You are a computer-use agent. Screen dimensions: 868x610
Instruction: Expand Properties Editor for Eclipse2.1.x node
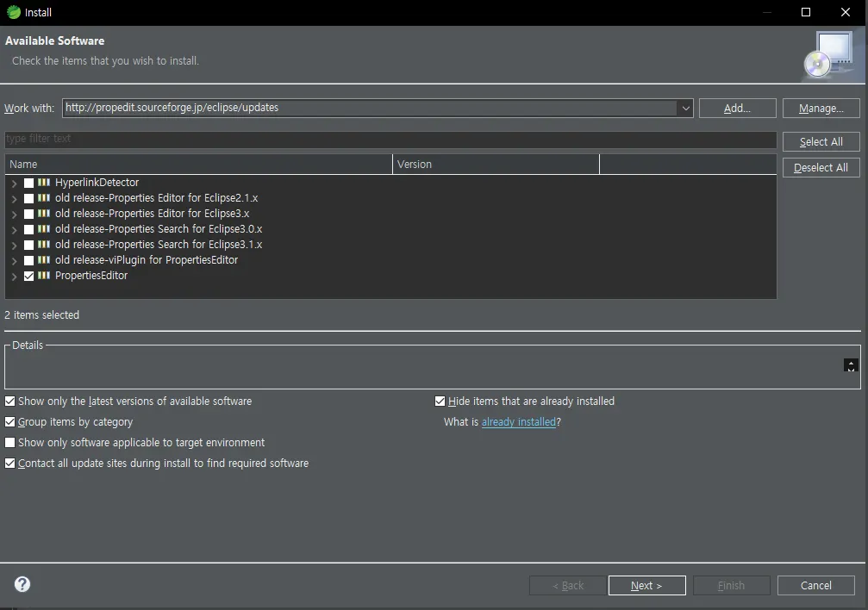click(15, 199)
